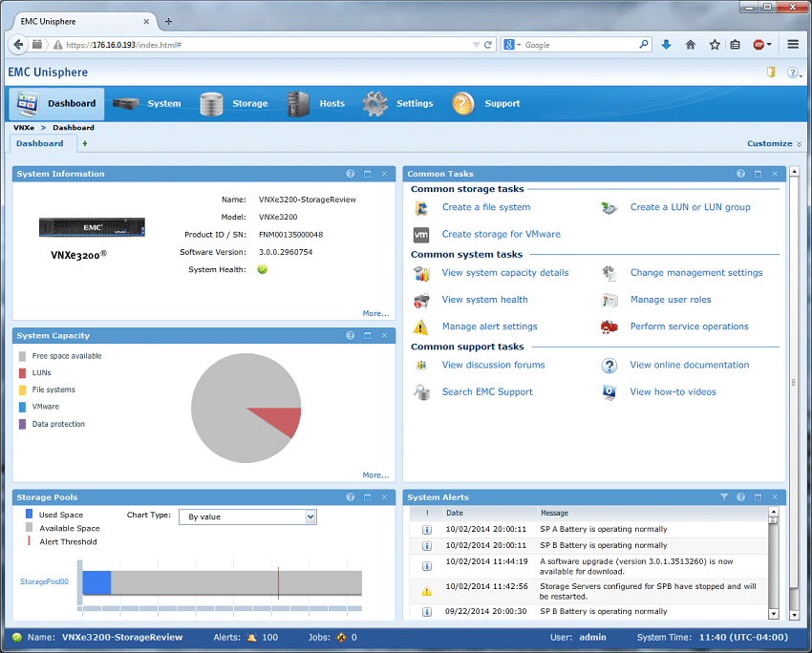The image size is (812, 653).
Task: Open the Support navigation menu
Action: [x=485, y=103]
